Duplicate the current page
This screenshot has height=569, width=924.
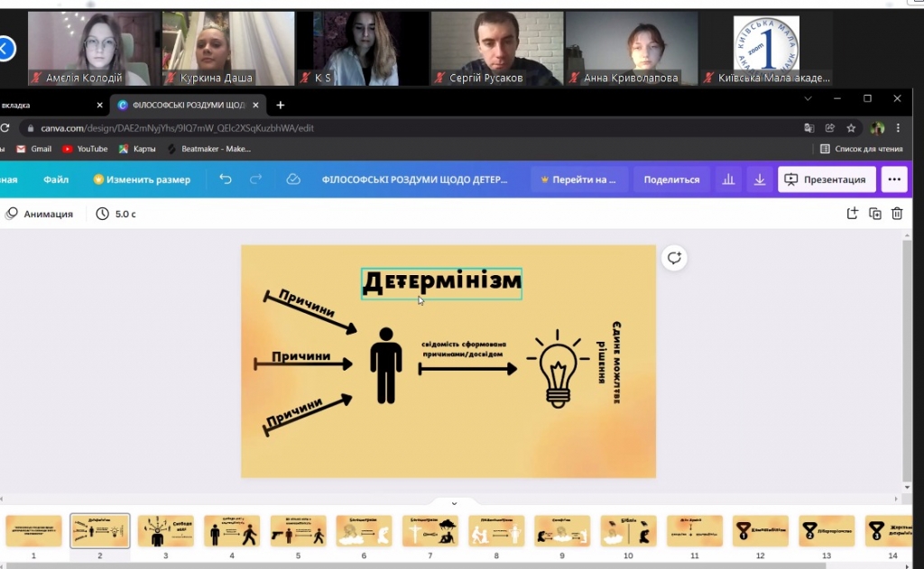(875, 214)
